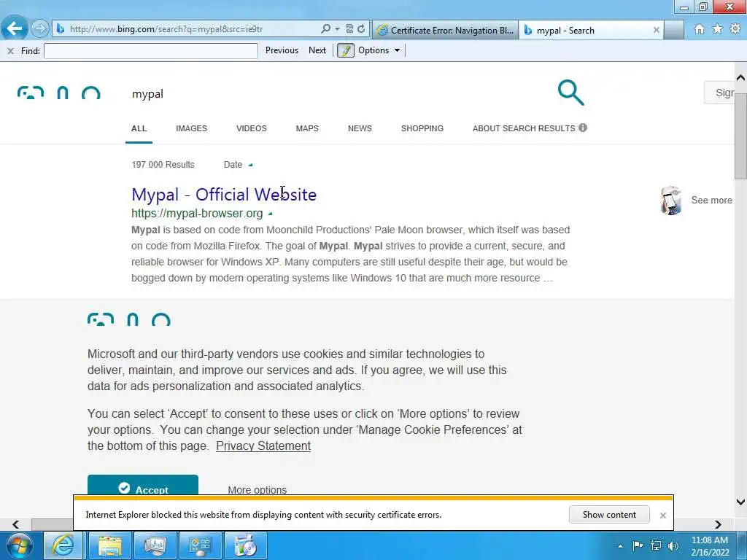Close the Find bar
The image size is (747, 560).
10,50
